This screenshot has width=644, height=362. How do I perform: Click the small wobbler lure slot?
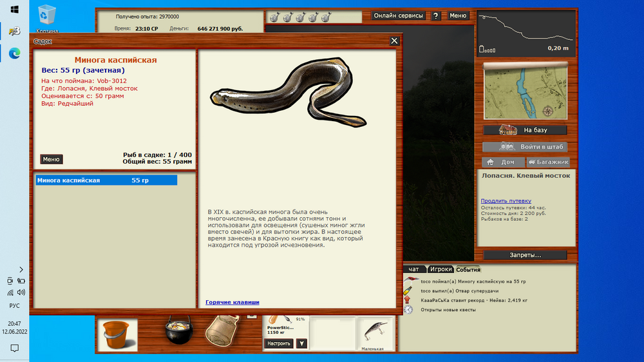375,334
